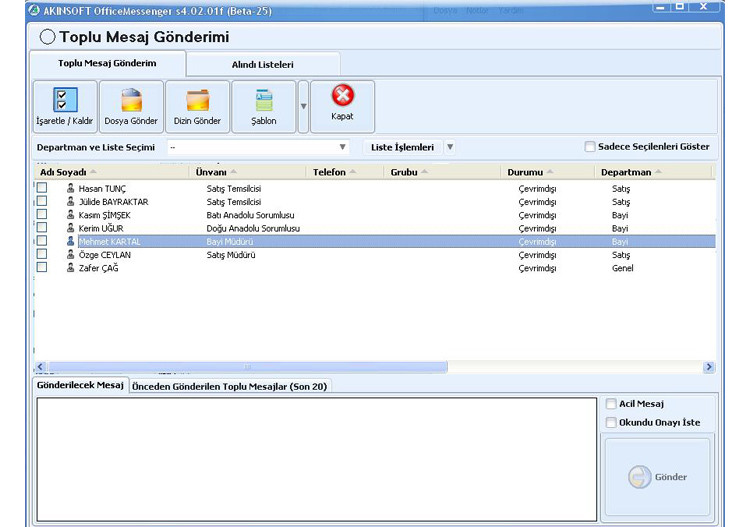This screenshot has height=527, width=750.
Task: Tick the checkbox for Özge CEYLAN
Action: click(42, 254)
